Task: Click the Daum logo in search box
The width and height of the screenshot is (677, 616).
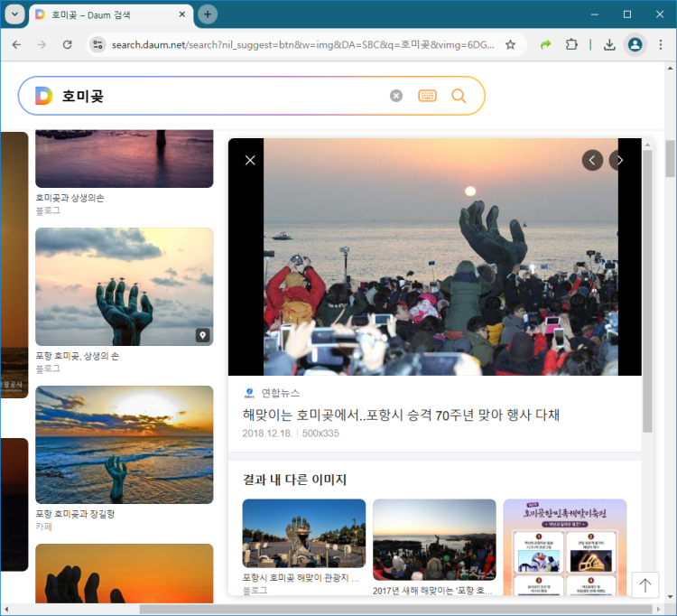Action: click(43, 96)
